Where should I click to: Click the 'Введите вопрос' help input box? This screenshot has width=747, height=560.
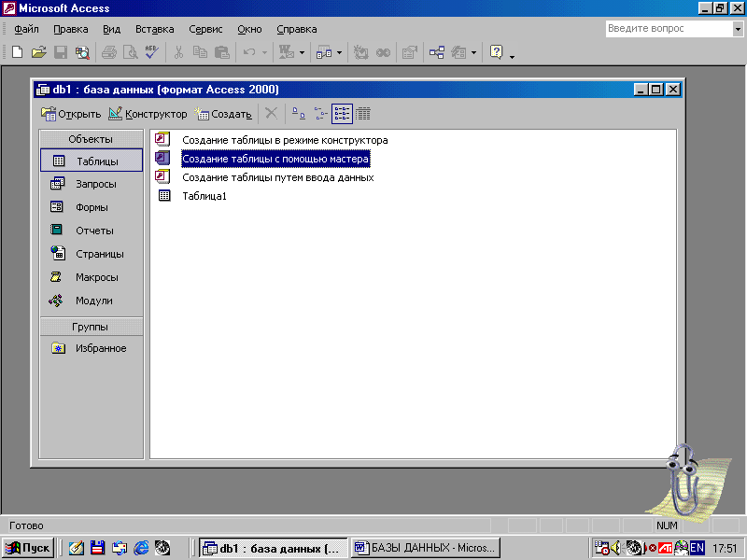pos(669,29)
